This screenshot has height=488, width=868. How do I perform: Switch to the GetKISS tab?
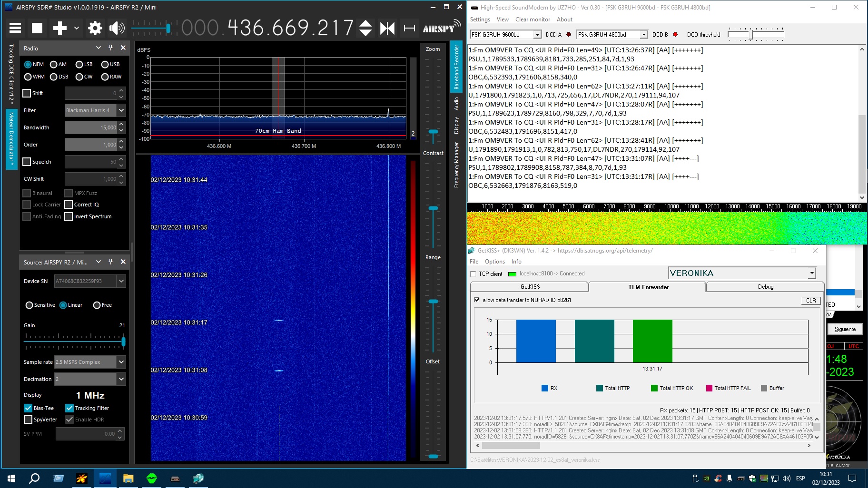point(530,287)
